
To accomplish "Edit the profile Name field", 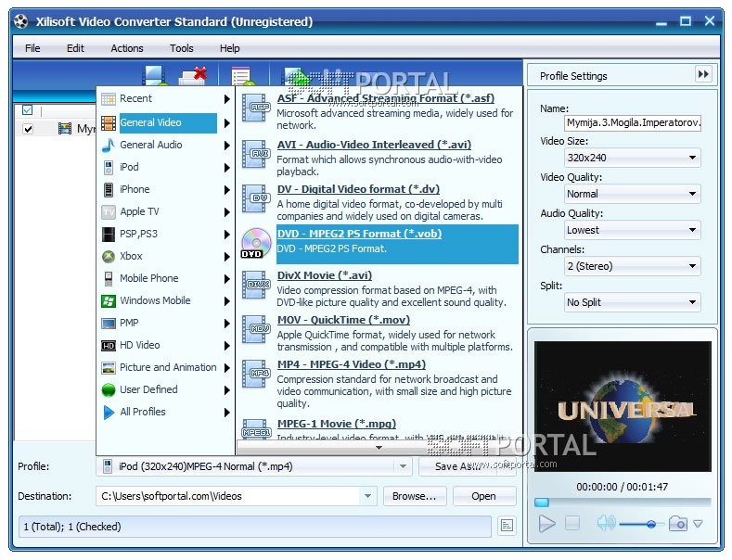I will (x=633, y=122).
